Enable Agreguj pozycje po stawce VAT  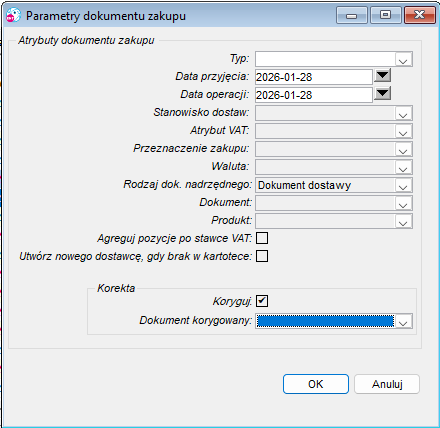(x=262, y=238)
